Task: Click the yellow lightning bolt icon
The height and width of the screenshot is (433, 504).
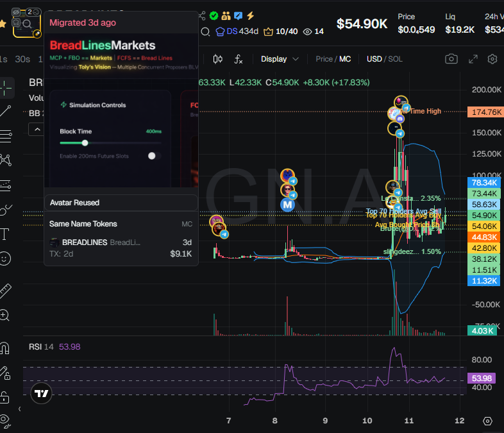Action: coord(250,15)
